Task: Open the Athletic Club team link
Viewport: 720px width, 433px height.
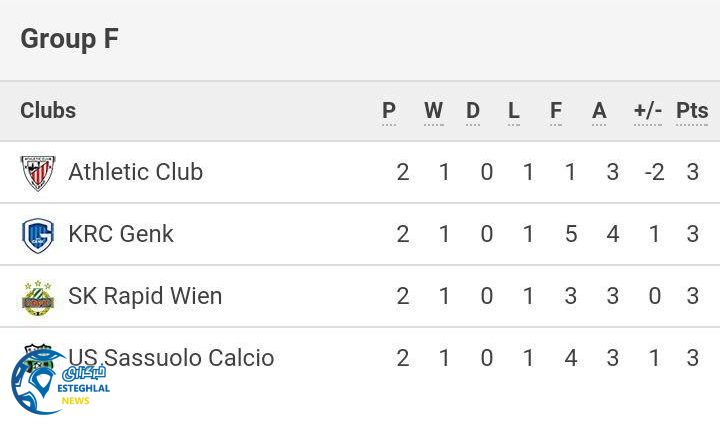Action: tap(135, 172)
